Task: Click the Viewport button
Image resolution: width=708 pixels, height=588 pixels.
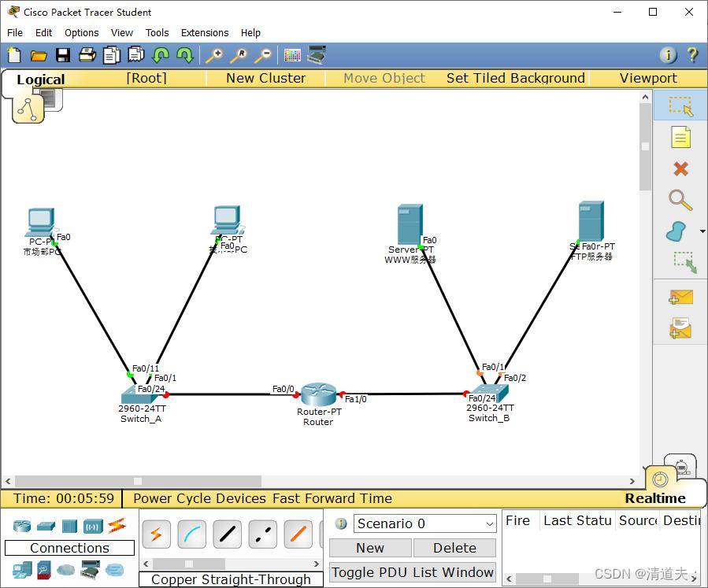Action: click(x=648, y=78)
